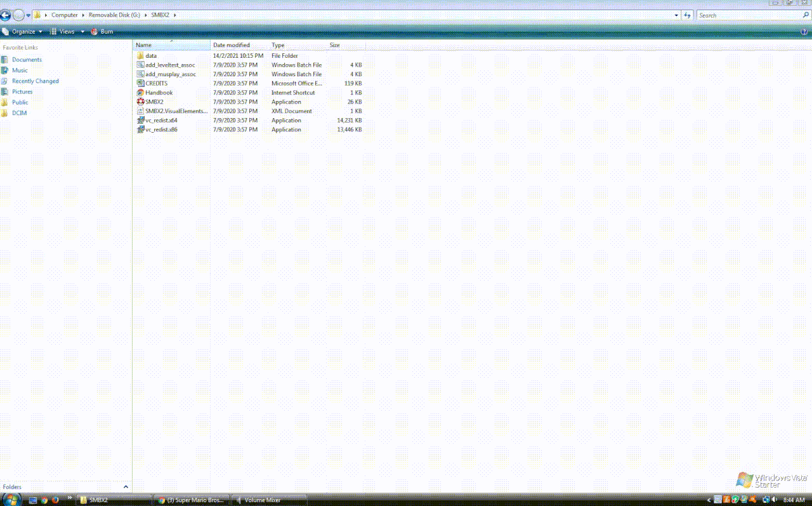
Task: Select the Handbook shortcut icon
Action: [140, 93]
